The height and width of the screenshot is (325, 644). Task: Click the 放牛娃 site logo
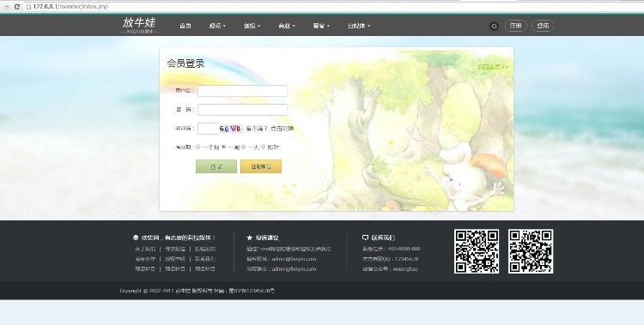[x=139, y=25]
